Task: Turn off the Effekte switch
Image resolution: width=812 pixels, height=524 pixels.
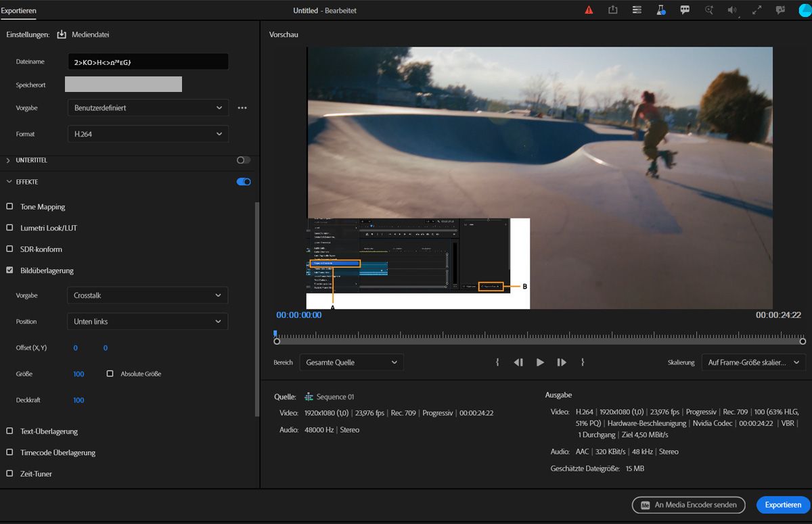Action: (x=244, y=182)
